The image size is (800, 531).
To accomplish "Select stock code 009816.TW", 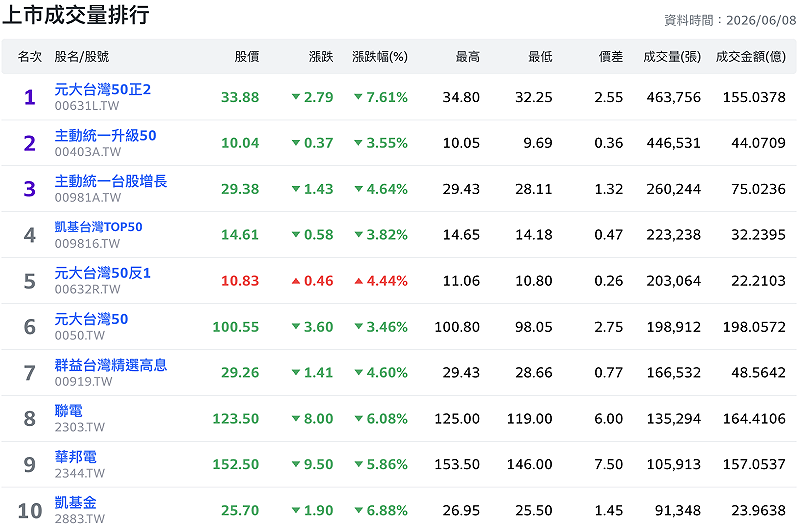I will [x=87, y=243].
